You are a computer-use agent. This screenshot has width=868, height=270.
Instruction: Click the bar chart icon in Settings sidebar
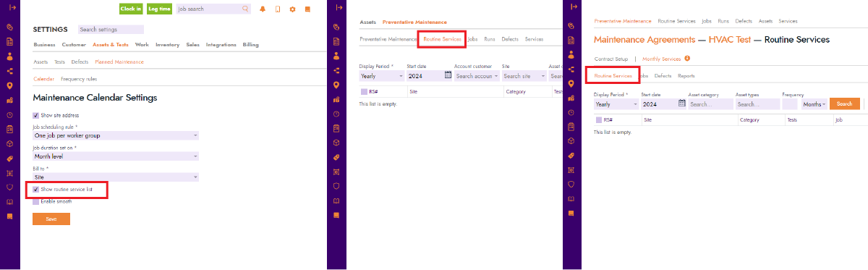10,100
